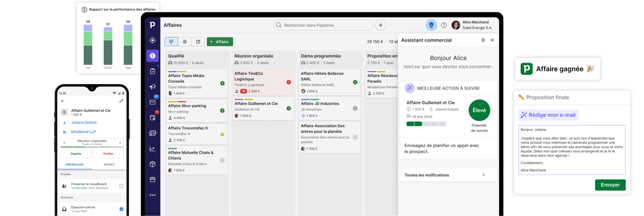Open the Assistant commercial settings gear
Image resolution: width=644 pixels, height=216 pixels.
(x=483, y=40)
